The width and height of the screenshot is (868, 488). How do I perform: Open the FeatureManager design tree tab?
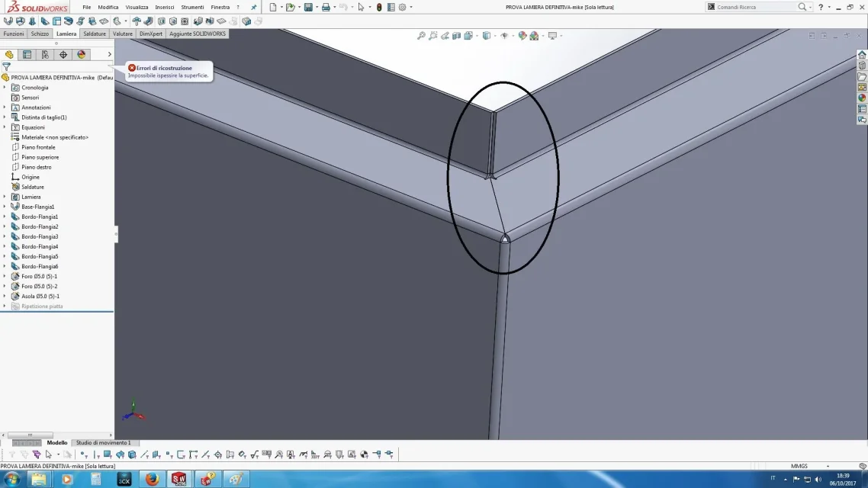point(9,54)
